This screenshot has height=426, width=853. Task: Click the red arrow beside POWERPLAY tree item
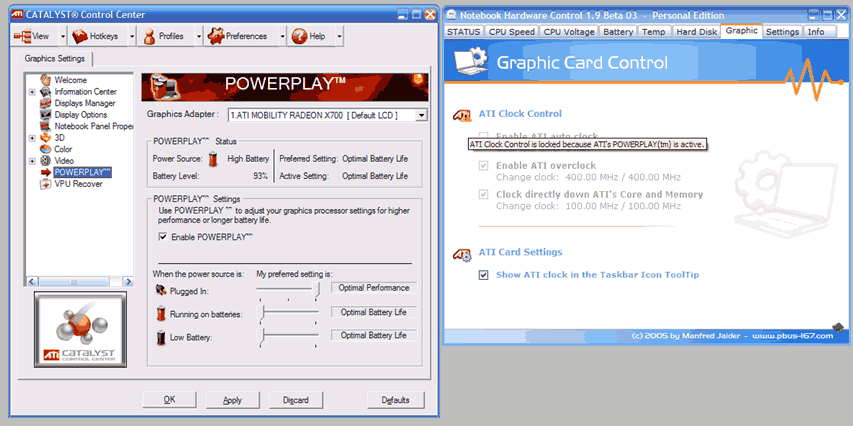pyautogui.click(x=46, y=172)
